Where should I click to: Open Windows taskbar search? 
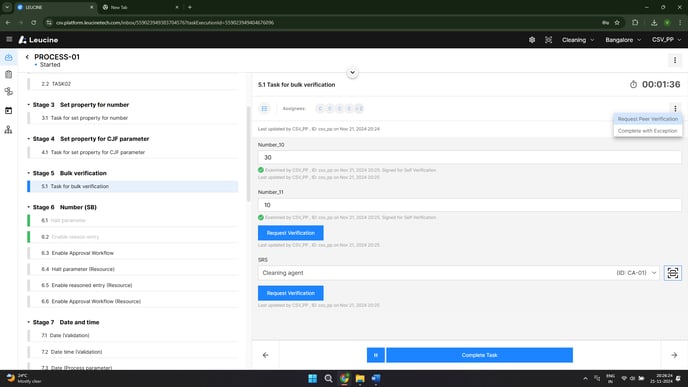click(x=328, y=378)
